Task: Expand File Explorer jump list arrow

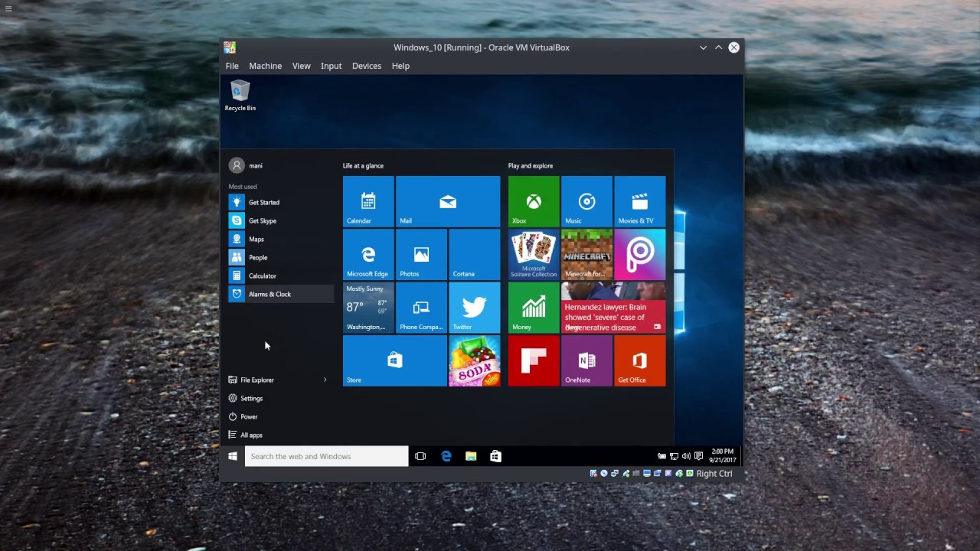Action: (325, 380)
